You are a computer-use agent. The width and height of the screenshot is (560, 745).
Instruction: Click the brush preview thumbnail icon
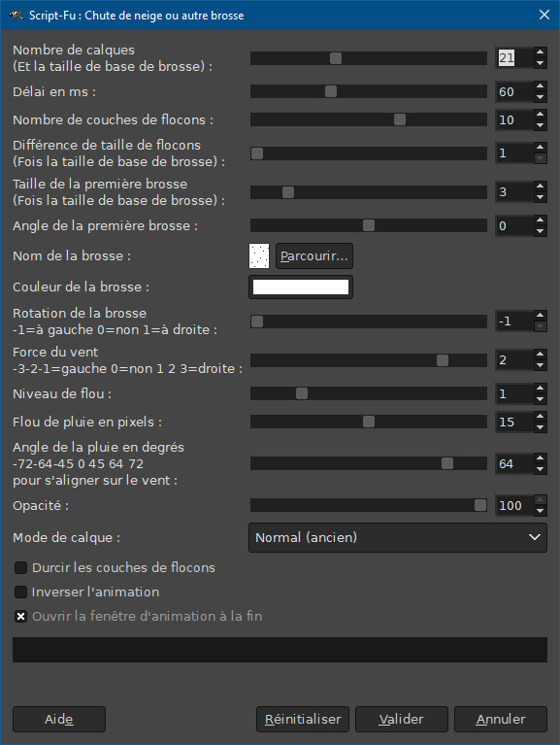(259, 256)
